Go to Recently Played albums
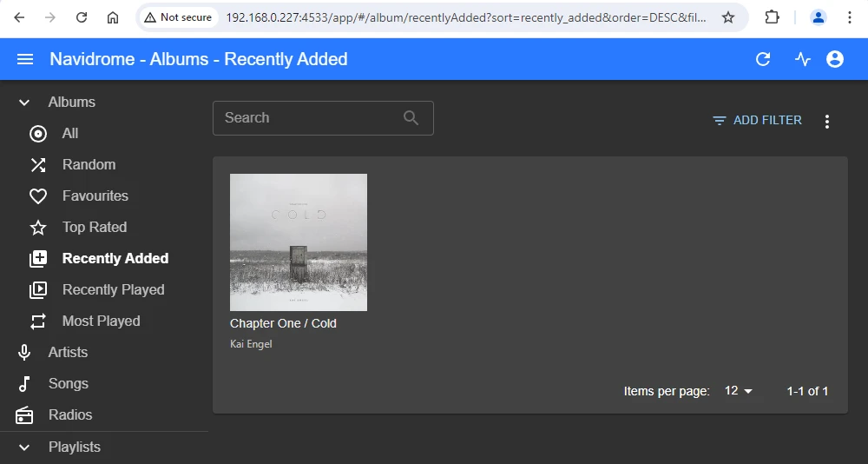 (113, 290)
